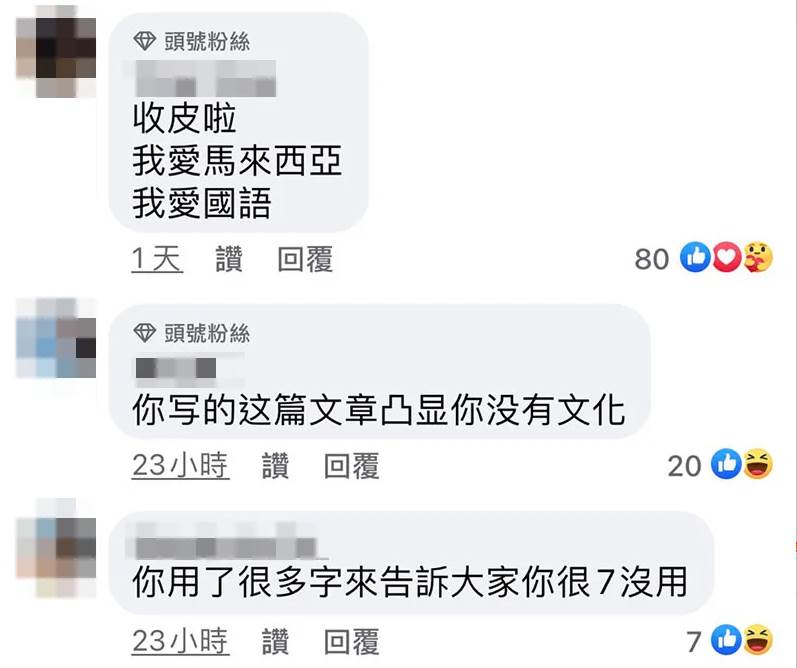Viewport: 797px width, 668px height.
Task: Click the care hug reaction emoji
Action: click(758, 257)
